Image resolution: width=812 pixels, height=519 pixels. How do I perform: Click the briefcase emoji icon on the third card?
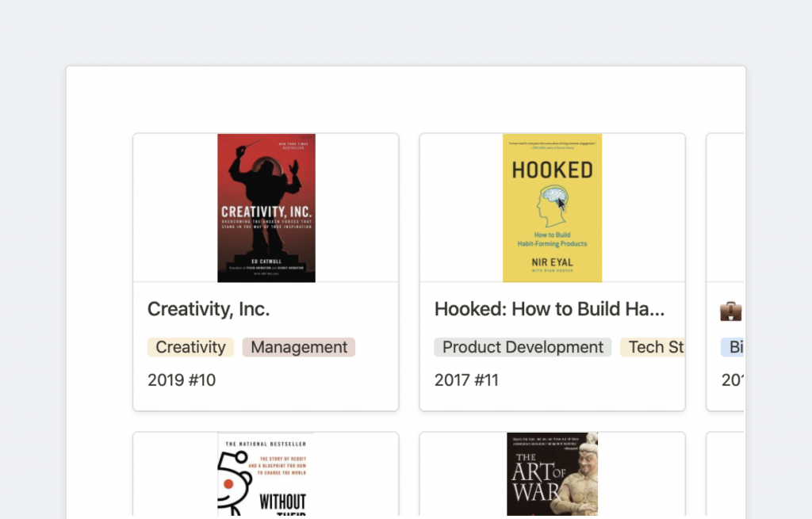730,311
